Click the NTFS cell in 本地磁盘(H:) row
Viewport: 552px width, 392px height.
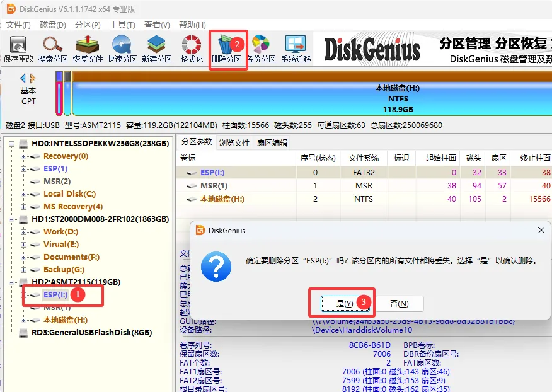click(x=364, y=199)
